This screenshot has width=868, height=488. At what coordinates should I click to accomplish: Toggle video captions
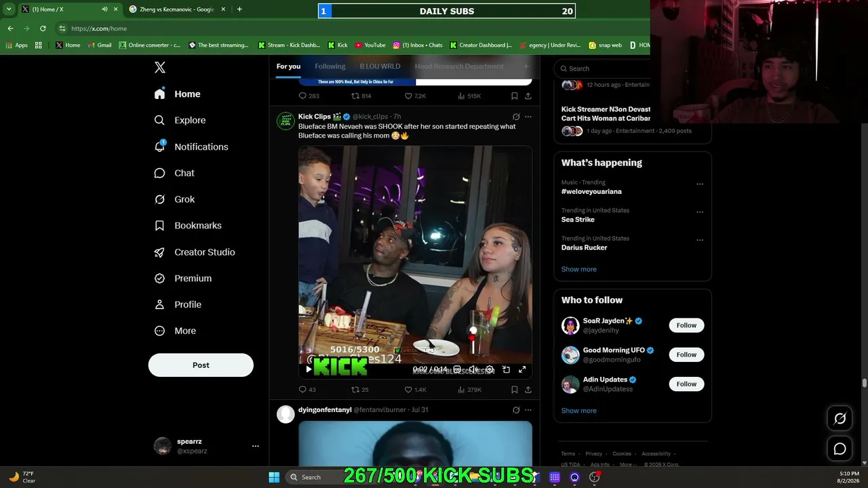tap(457, 369)
